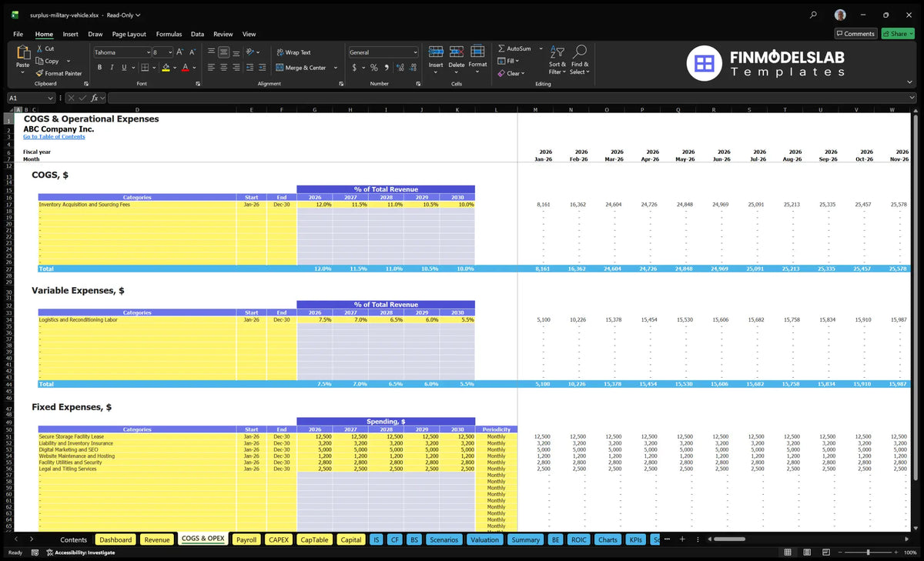The width and height of the screenshot is (924, 561).
Task: Click the AutoSum sigma
Action: pyautogui.click(x=501, y=48)
